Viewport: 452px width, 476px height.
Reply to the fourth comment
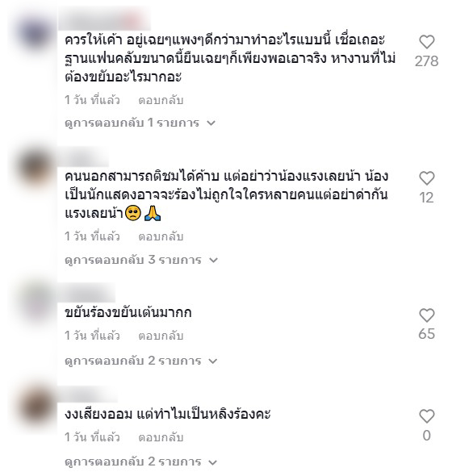click(161, 437)
